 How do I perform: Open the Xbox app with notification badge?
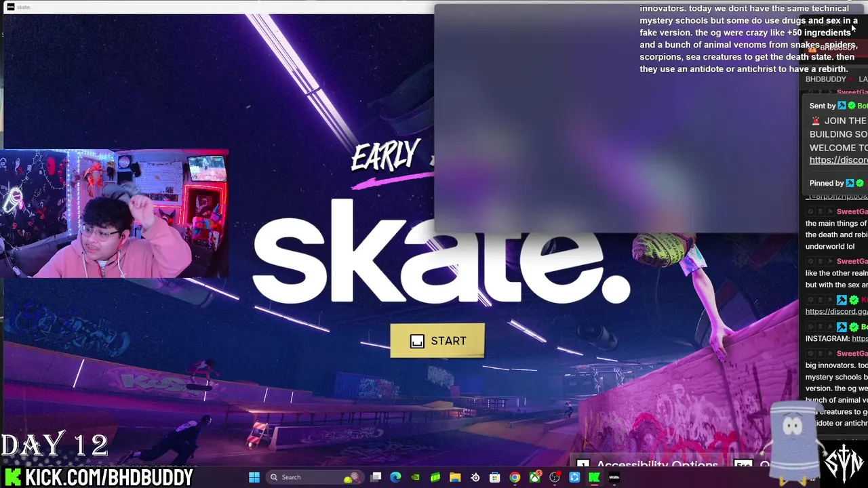tap(535, 477)
